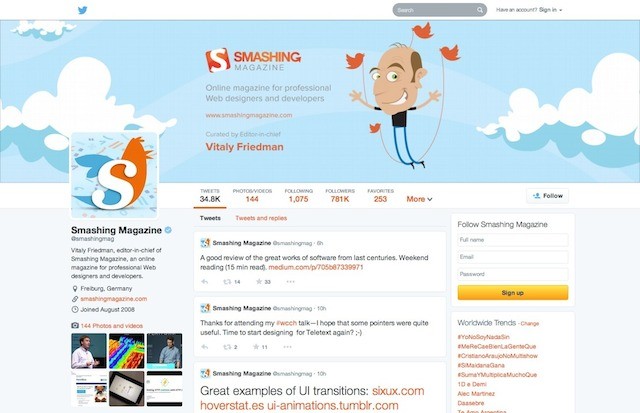Favorite the Weekend reading tweet star
The width and height of the screenshot is (640, 413).
[259, 282]
